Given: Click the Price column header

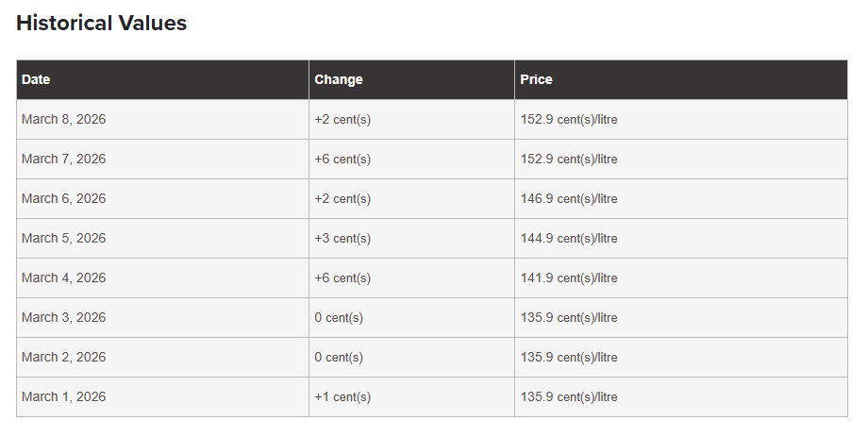Looking at the screenshot, I should 536,79.
